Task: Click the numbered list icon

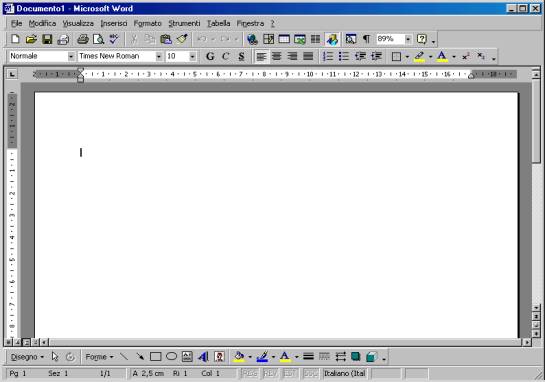Action: 328,56
